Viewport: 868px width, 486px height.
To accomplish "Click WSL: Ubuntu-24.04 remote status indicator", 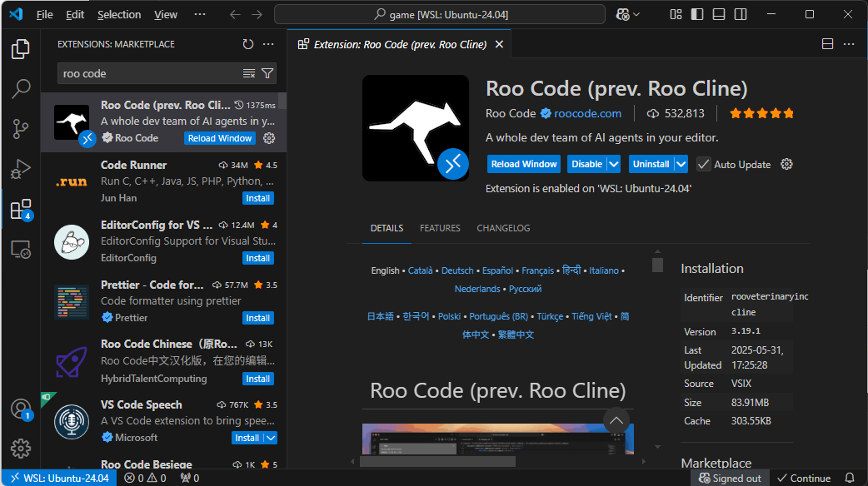I will pyautogui.click(x=60, y=479).
